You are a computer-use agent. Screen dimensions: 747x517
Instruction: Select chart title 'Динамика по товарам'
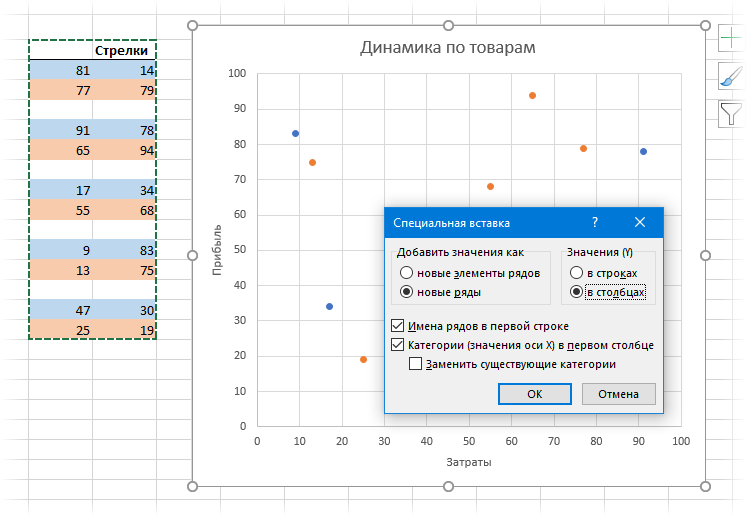(x=448, y=48)
